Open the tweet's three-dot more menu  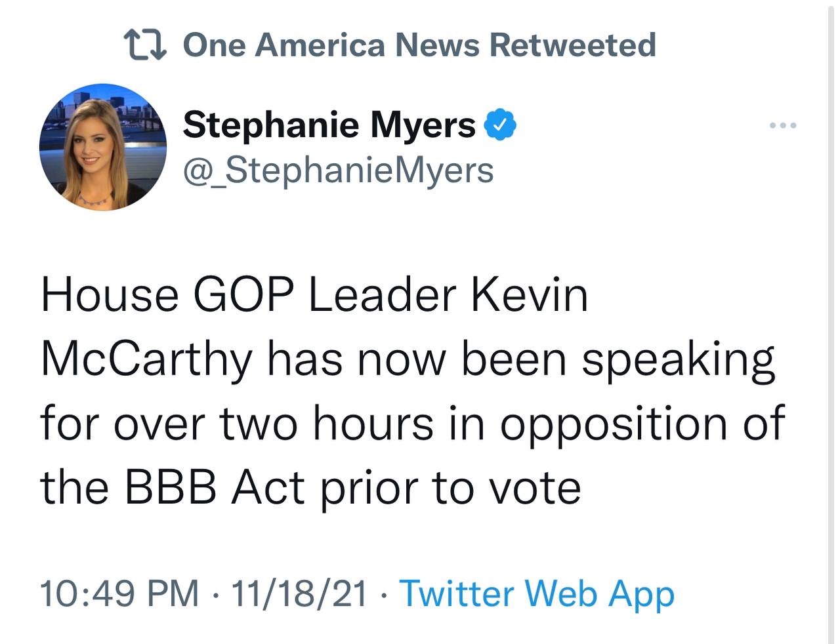(x=784, y=125)
